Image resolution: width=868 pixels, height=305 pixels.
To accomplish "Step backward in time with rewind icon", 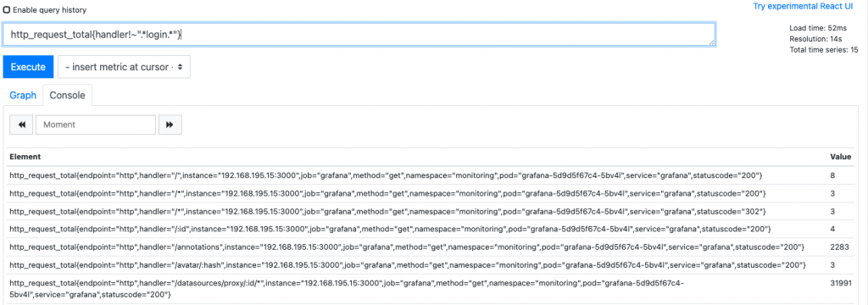I will coord(21,125).
